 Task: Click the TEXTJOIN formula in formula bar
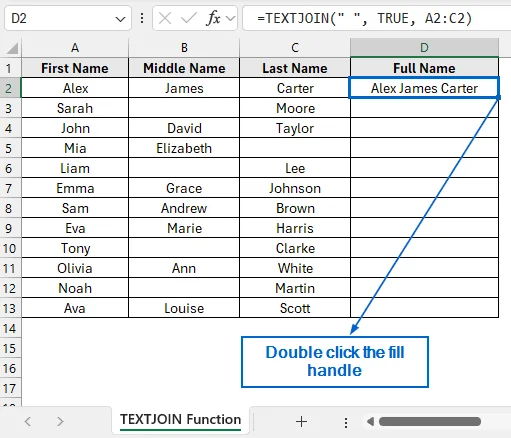coord(365,18)
